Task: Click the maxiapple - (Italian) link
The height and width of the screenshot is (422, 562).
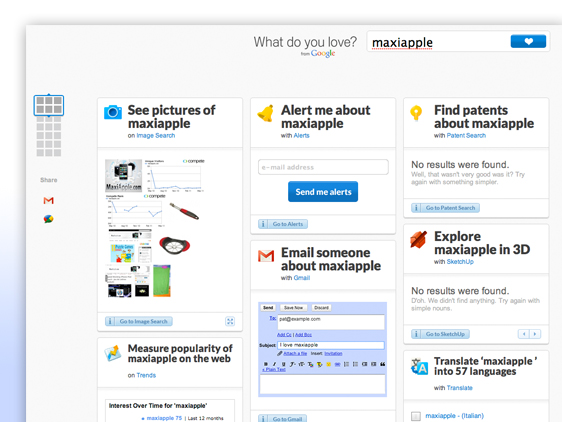Action: [454, 416]
